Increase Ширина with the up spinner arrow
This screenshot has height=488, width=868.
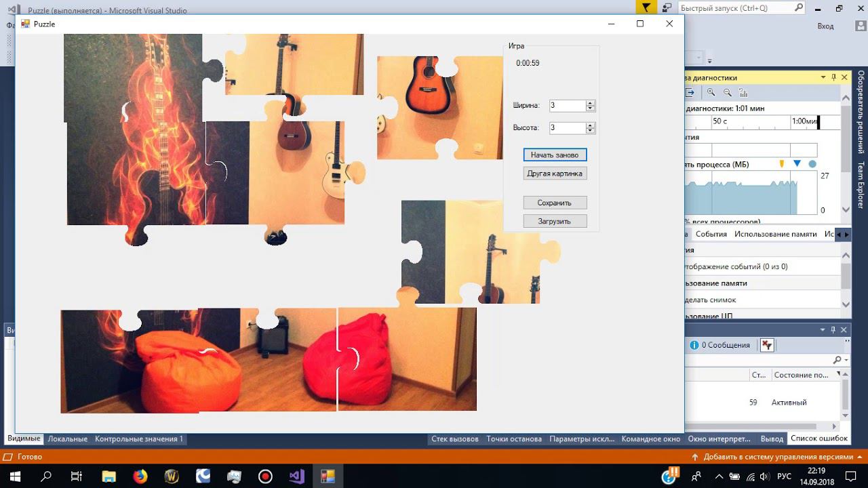pyautogui.click(x=591, y=103)
